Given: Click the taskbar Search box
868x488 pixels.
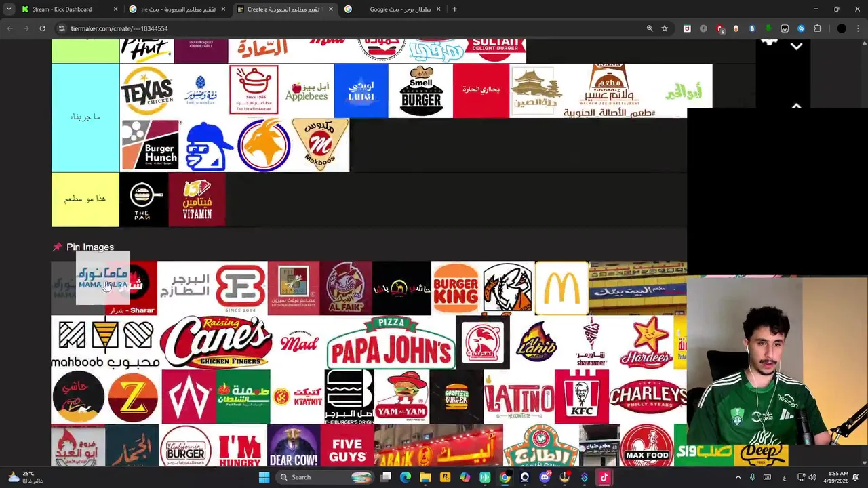Looking at the screenshot, I should [x=325, y=477].
